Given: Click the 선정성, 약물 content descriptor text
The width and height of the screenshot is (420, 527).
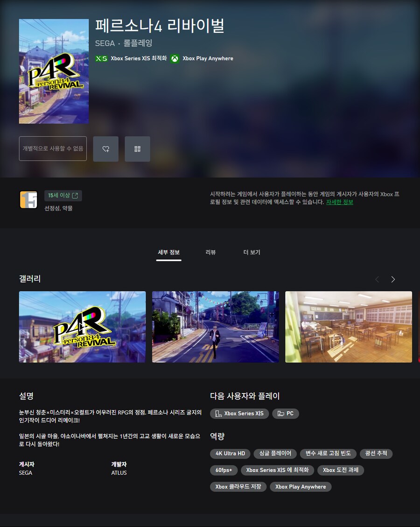Looking at the screenshot, I should pos(58,208).
